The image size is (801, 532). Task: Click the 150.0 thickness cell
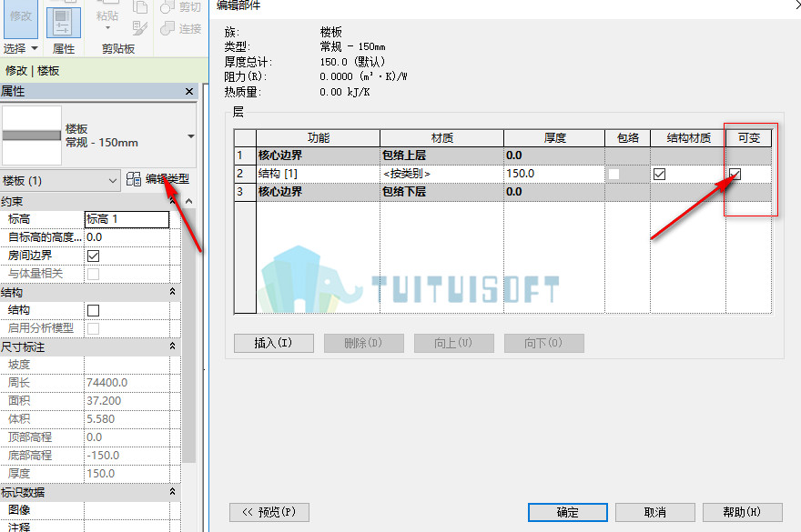coord(554,174)
